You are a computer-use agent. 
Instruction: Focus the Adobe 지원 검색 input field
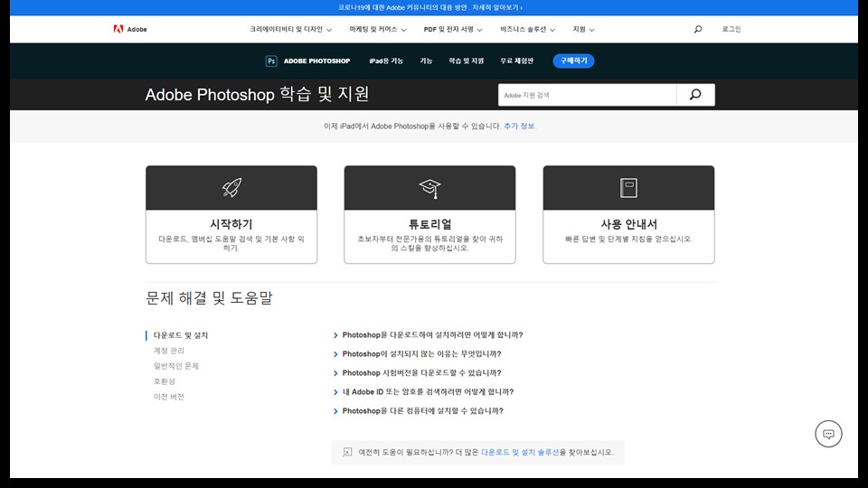pyautogui.click(x=588, y=95)
